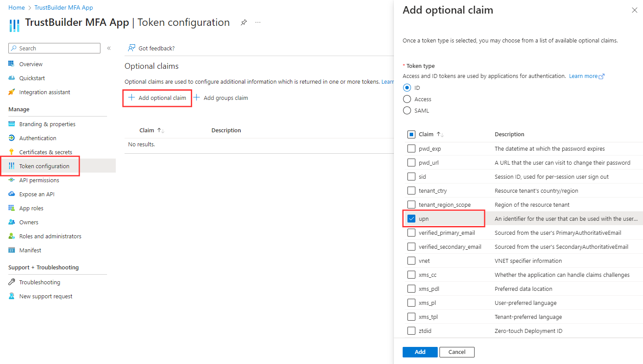This screenshot has width=643, height=364.
Task: Click Add groups claim button
Action: click(221, 98)
